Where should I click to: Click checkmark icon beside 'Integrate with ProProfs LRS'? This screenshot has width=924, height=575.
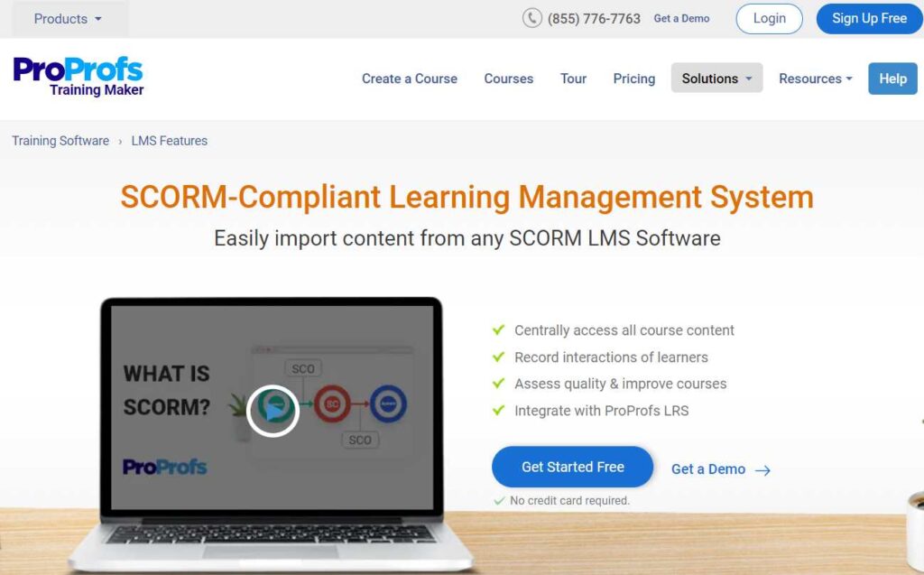click(498, 410)
